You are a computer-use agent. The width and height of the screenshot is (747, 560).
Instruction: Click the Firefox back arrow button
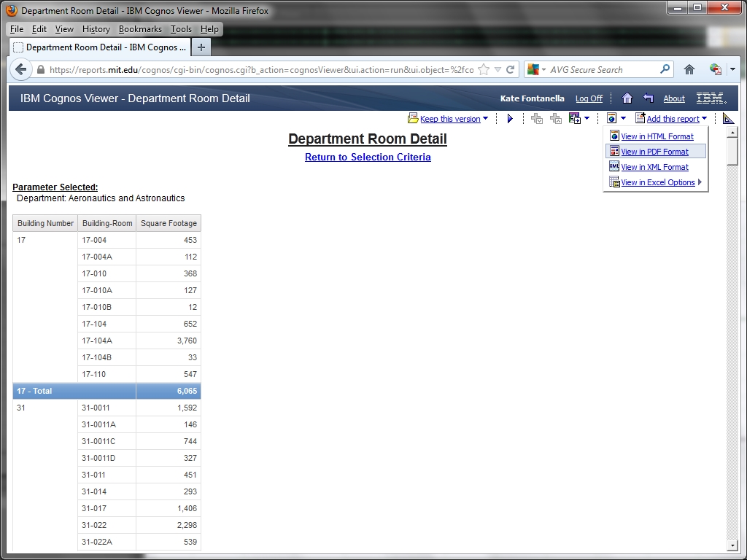21,70
